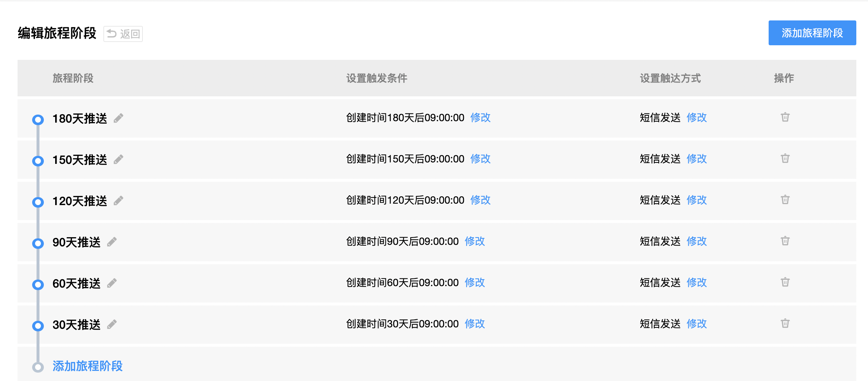The width and height of the screenshot is (868, 381).
Task: Click the 添加旅程阶段 link at timeline bottom
Action: pyautogui.click(x=87, y=366)
